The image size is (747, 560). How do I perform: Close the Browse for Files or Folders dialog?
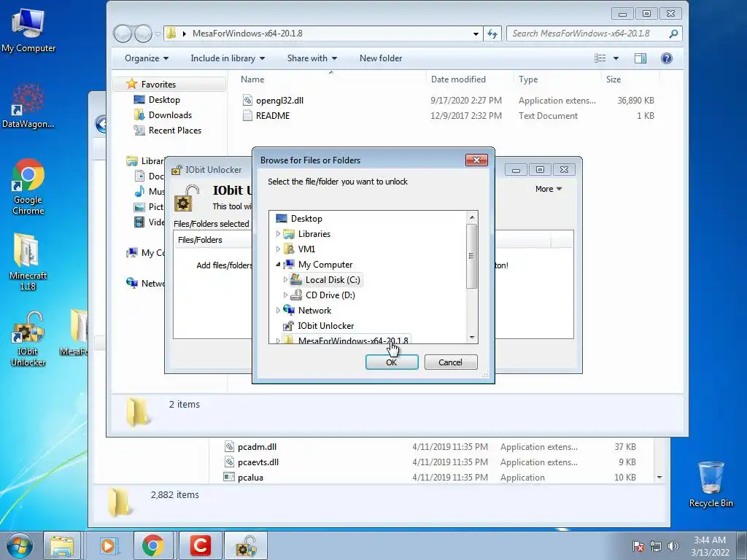coord(476,160)
